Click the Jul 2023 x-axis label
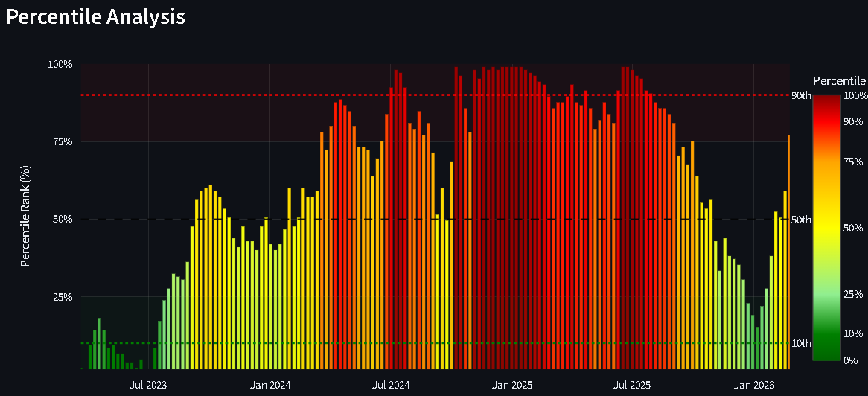This screenshot has height=396, width=868. [x=148, y=384]
